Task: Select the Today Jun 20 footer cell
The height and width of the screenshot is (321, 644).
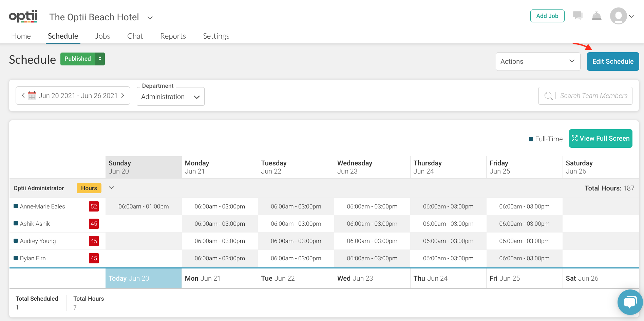Action: 144,278
